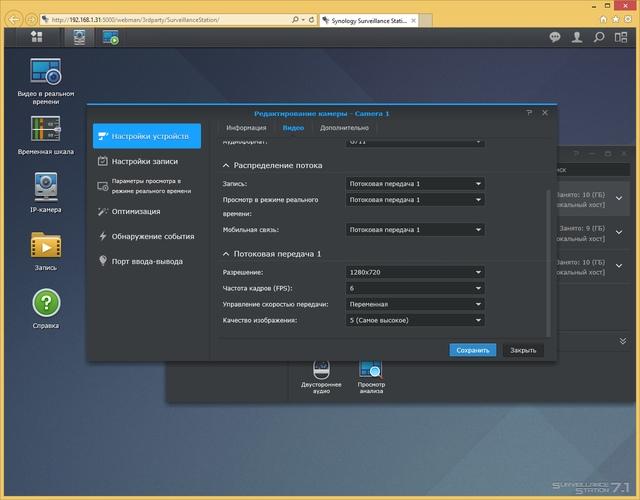Open the 'IP-камера' desktop icon

46,193
